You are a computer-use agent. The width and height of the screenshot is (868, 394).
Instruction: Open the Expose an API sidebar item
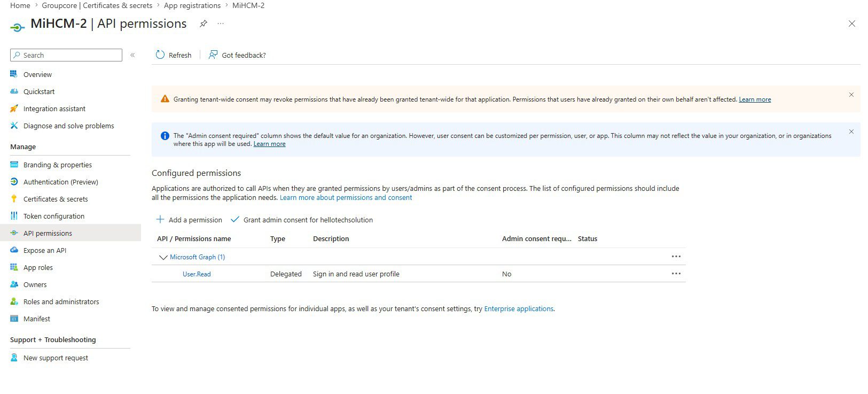coord(45,250)
